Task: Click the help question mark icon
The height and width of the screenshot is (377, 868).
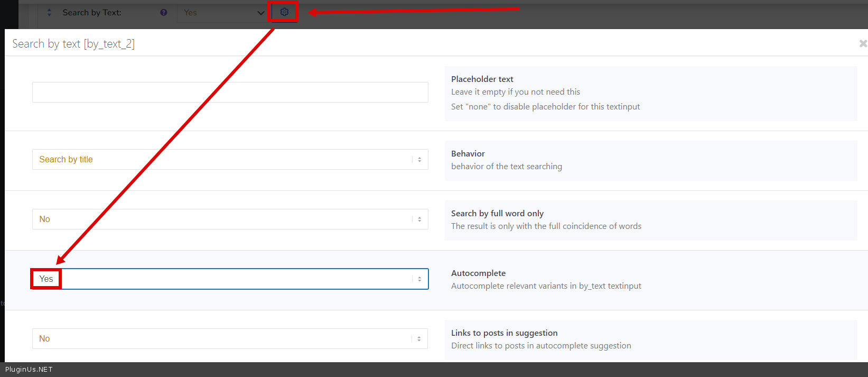Action: click(164, 12)
